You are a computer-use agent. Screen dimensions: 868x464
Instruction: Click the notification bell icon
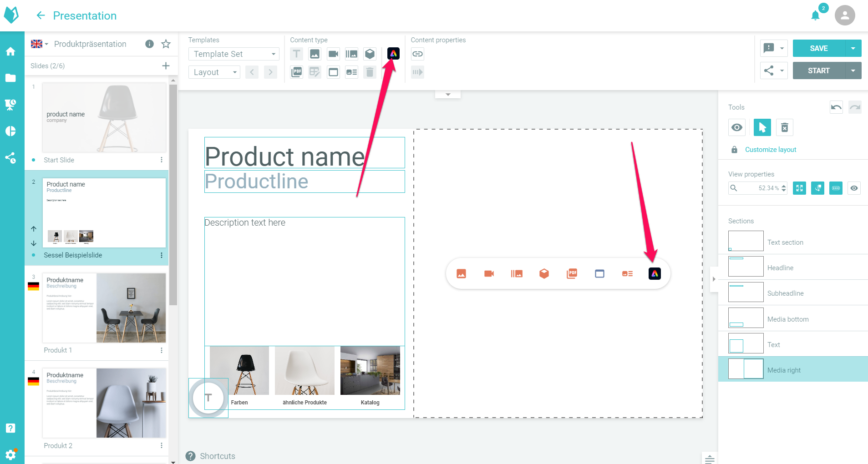[x=815, y=16]
